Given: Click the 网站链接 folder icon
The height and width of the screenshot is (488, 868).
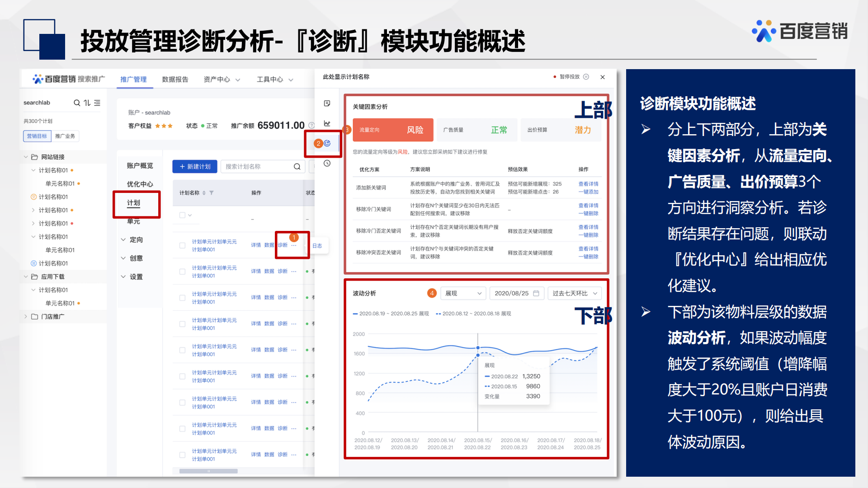Looking at the screenshot, I should [34, 157].
